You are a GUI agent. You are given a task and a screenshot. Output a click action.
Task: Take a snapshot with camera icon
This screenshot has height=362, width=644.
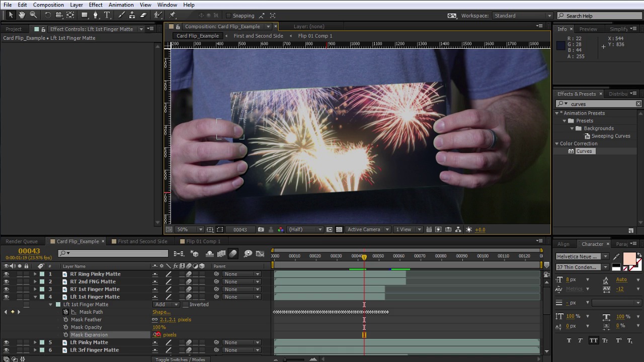261,230
